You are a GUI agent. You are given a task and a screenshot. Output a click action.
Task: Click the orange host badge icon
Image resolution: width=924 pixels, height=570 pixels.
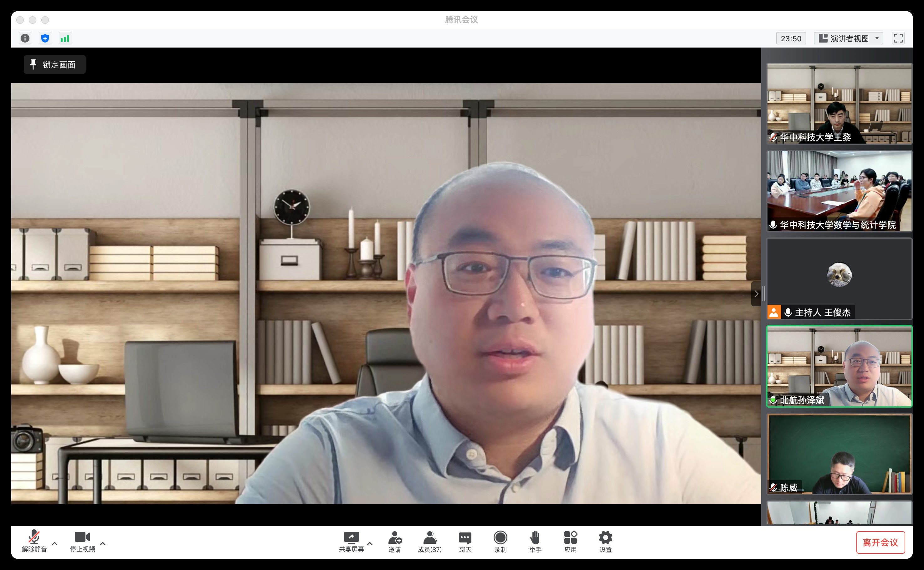pyautogui.click(x=774, y=312)
